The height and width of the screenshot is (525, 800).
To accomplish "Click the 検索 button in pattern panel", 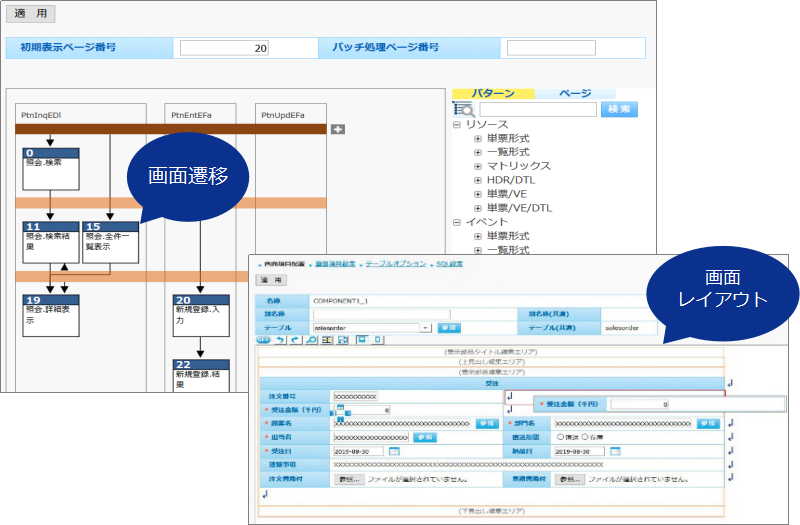I will click(x=619, y=110).
